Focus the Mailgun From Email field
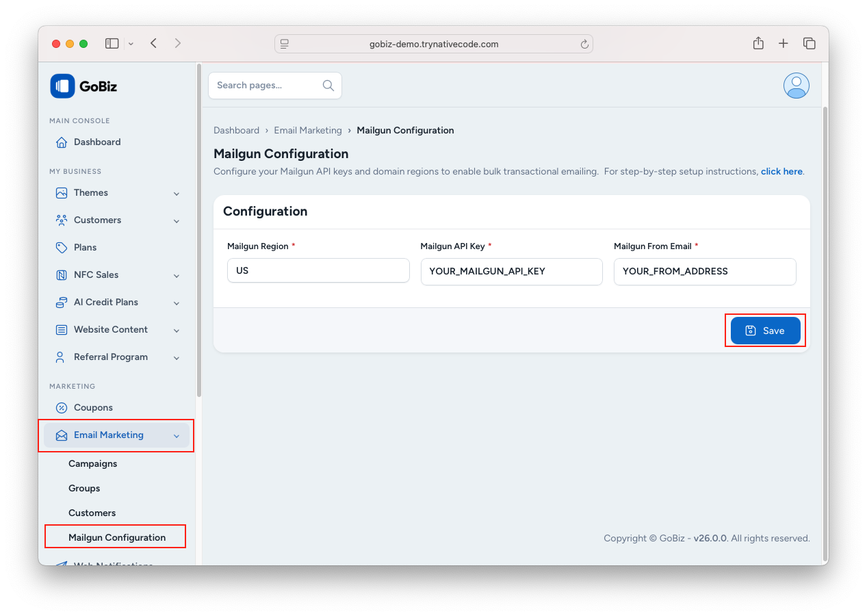The image size is (867, 616). 705,271
